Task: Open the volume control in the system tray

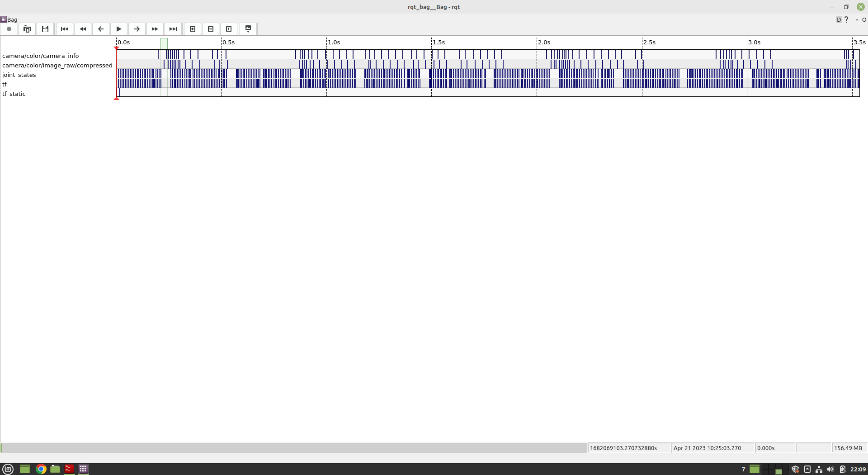Action: click(x=831, y=469)
